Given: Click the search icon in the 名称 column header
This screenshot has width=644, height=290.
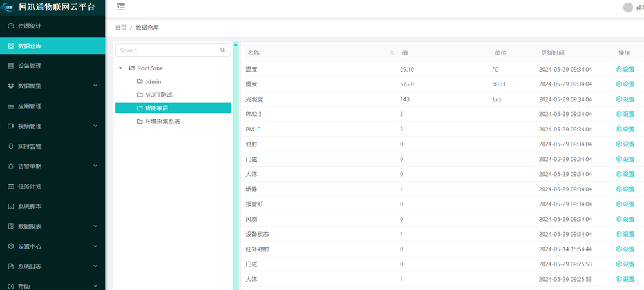Looking at the screenshot, I should click(x=392, y=53).
